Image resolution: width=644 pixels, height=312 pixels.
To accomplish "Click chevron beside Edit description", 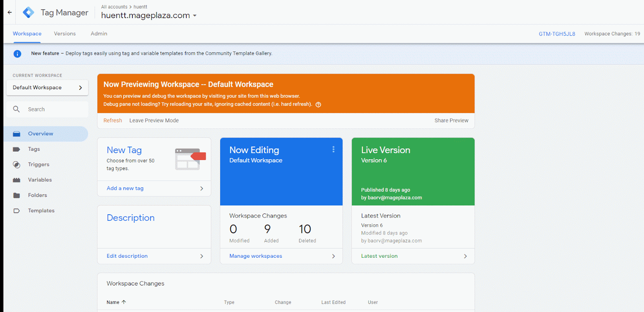I will pyautogui.click(x=202, y=256).
